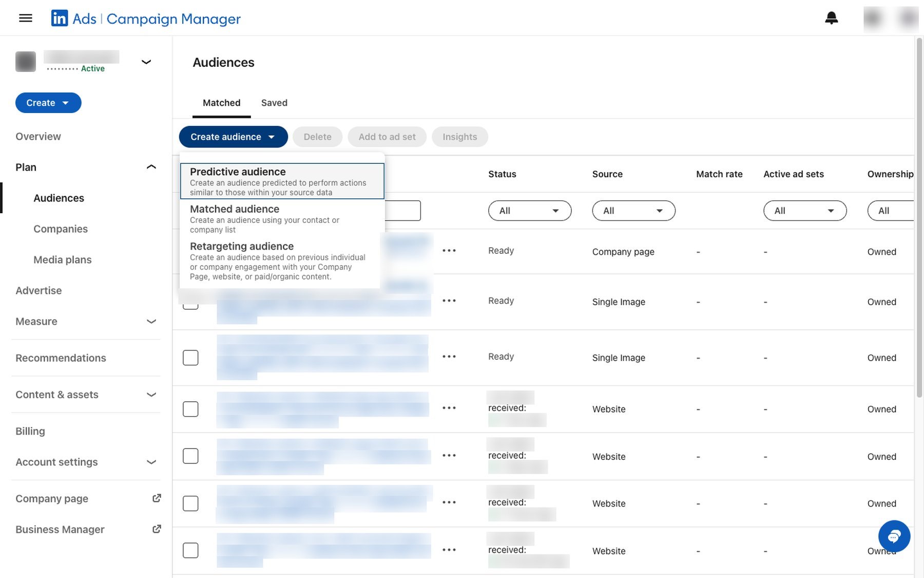Click the Create audience button

[x=233, y=137]
